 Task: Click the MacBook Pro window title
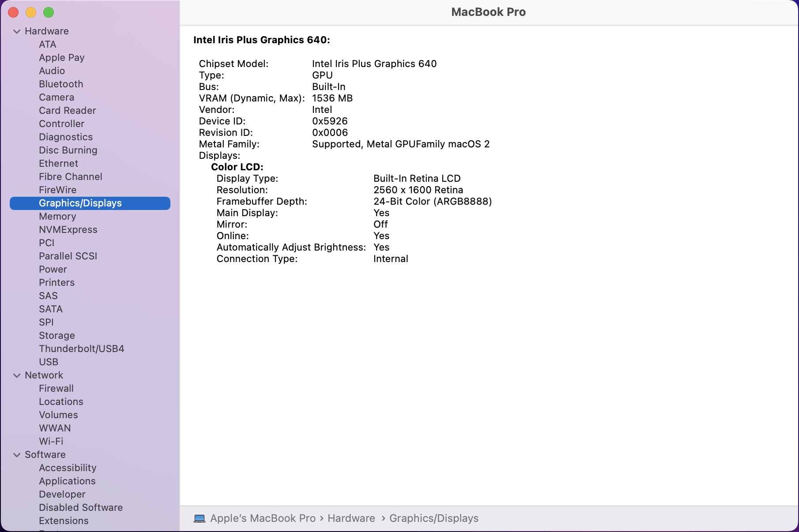click(488, 12)
